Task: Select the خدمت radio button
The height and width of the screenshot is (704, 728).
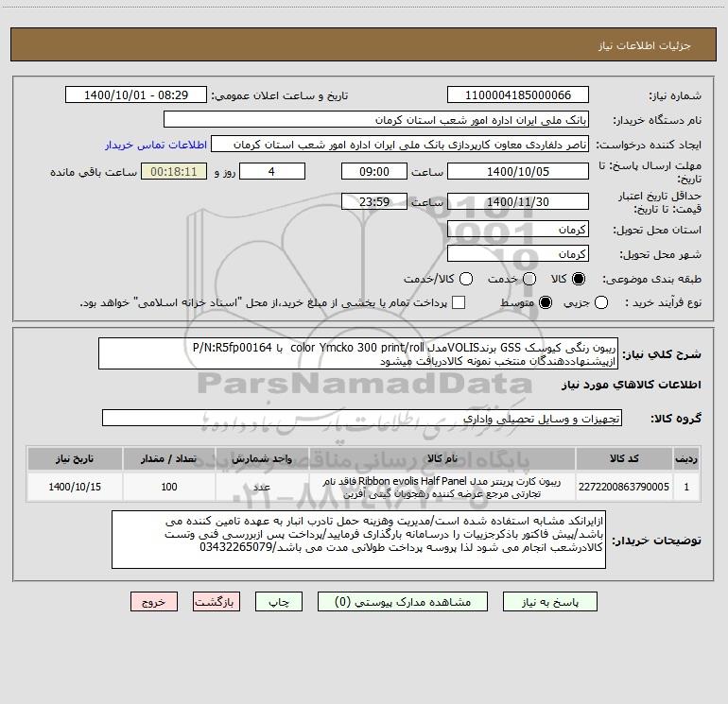Action: (x=529, y=279)
